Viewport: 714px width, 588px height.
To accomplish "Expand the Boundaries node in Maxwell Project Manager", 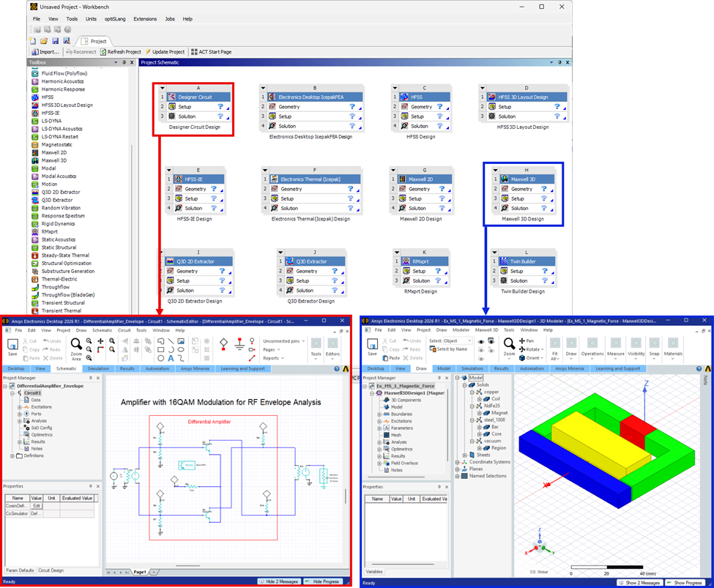I will pyautogui.click(x=379, y=414).
